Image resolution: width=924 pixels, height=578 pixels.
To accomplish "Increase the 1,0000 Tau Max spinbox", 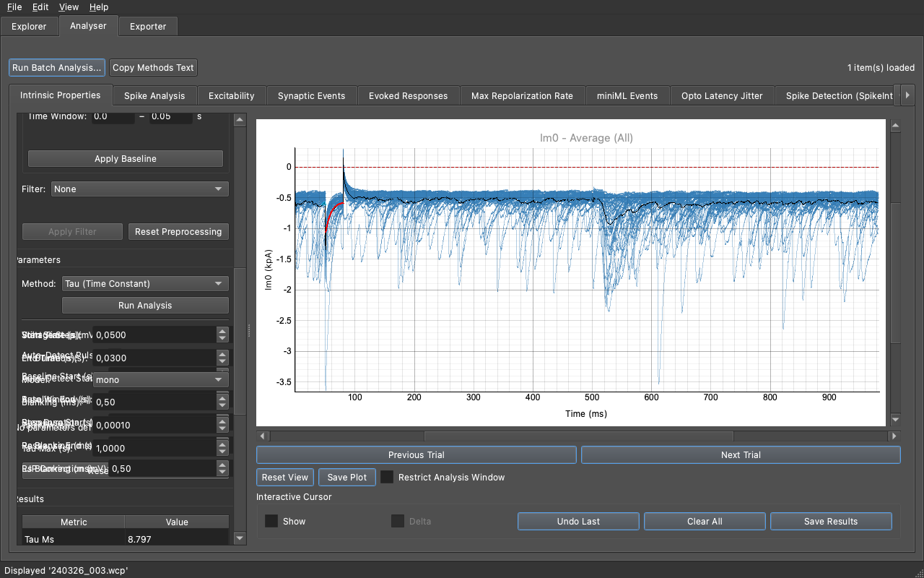I will (x=222, y=444).
